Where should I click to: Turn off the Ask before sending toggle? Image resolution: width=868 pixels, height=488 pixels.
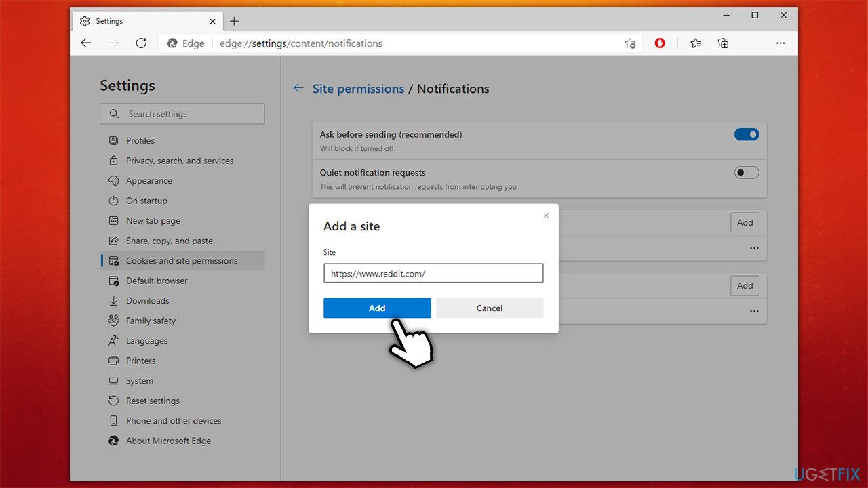pyautogui.click(x=747, y=134)
